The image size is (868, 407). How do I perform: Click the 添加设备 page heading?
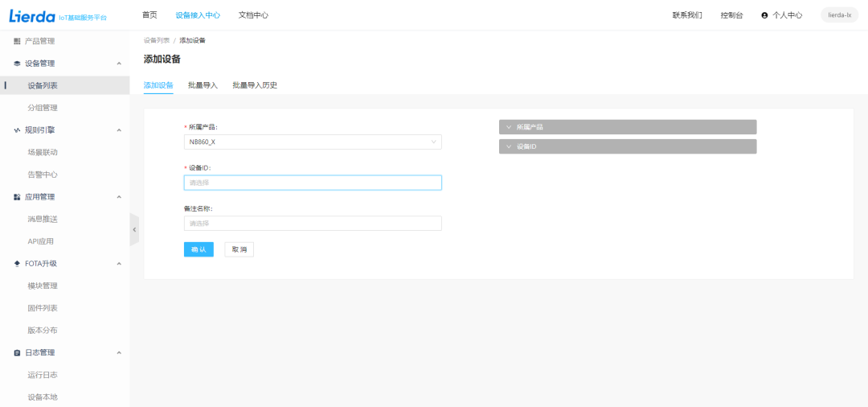[162, 60]
